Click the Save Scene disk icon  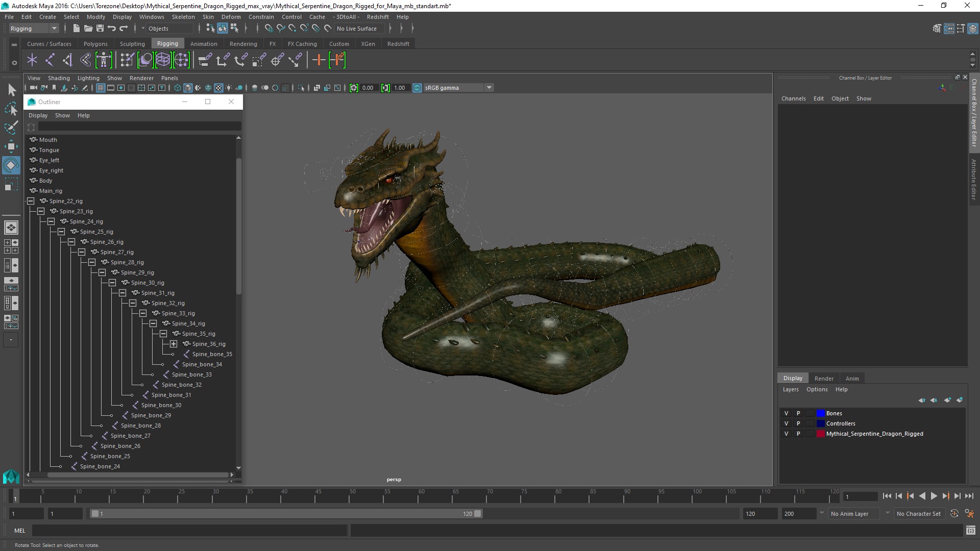(x=100, y=29)
